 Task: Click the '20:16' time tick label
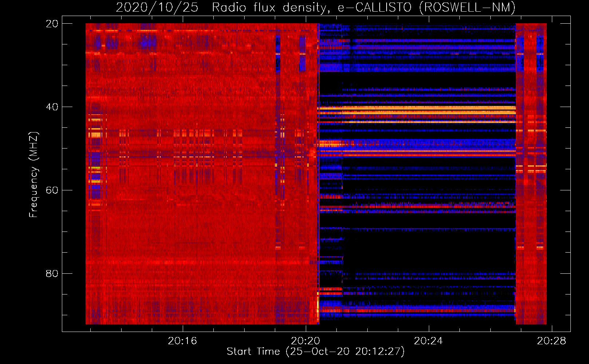182,341
